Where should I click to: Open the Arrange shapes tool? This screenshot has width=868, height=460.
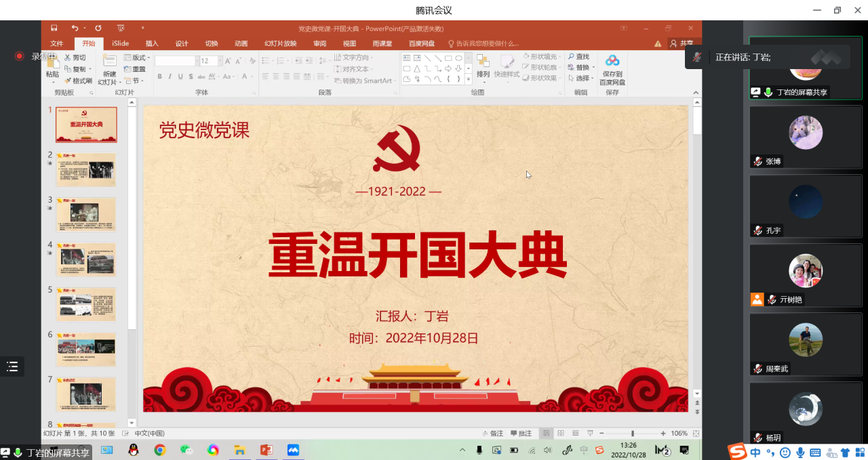pos(483,66)
